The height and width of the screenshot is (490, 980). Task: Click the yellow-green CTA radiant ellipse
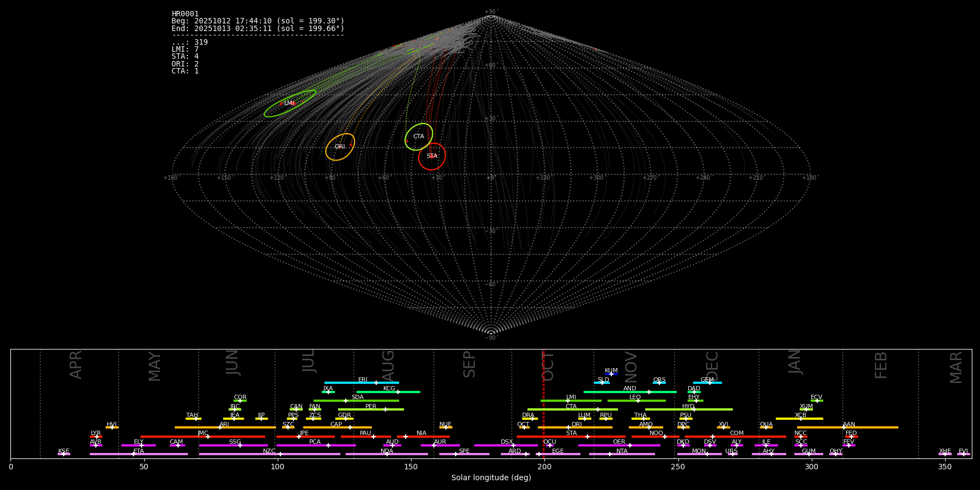pyautogui.click(x=419, y=137)
